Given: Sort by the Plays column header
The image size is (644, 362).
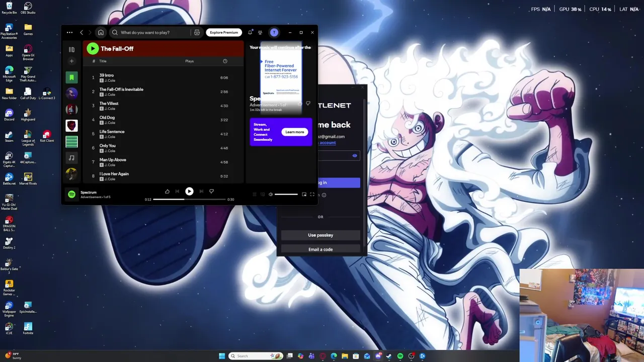Looking at the screenshot, I should click(x=189, y=61).
